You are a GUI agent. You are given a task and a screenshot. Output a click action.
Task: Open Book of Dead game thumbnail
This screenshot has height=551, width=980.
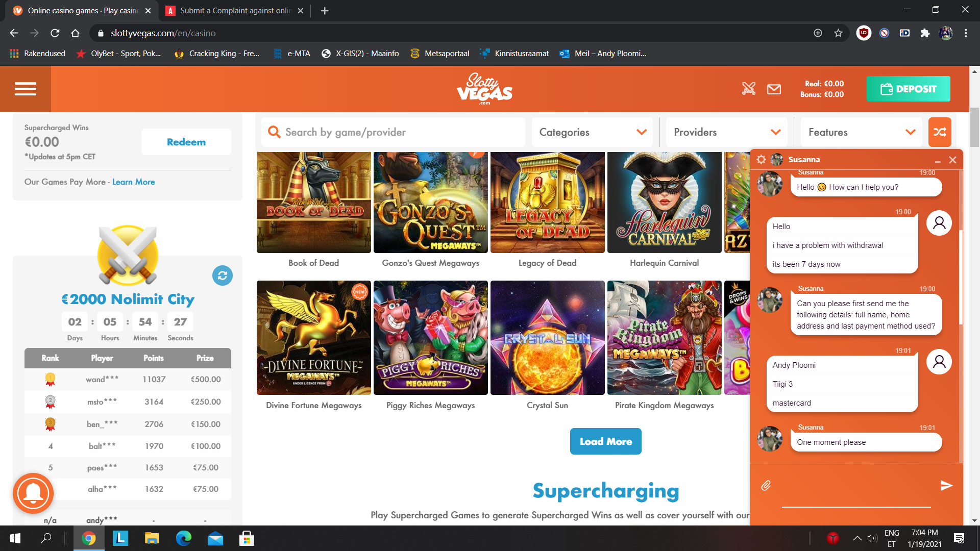(x=314, y=203)
